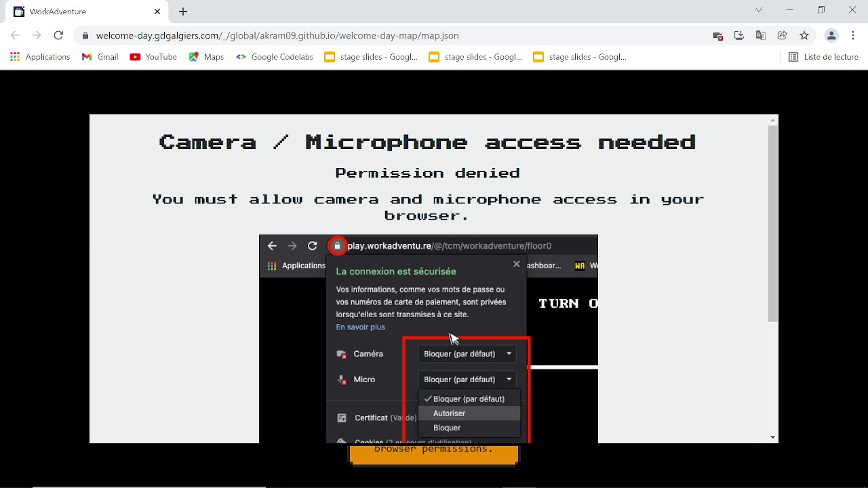Image resolution: width=868 pixels, height=488 pixels.
Task: Open the Applications shortcut in Chrome's bookmarks bar
Action: tap(40, 57)
